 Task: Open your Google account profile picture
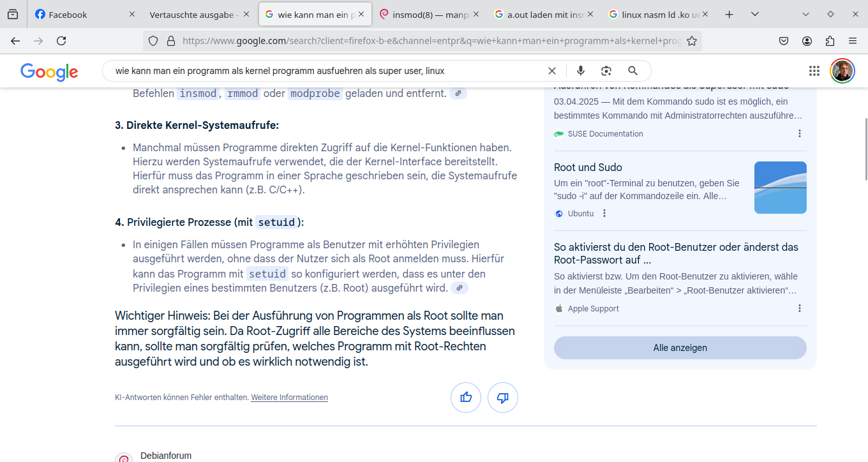click(842, 70)
